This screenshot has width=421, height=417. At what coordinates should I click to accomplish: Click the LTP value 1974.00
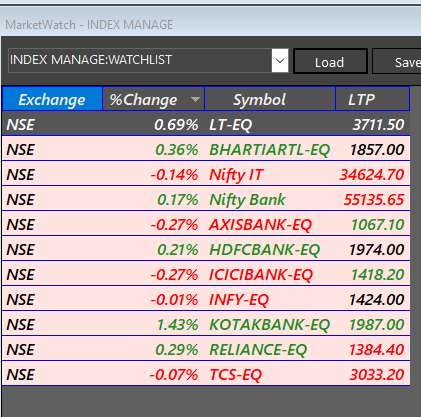coord(377,250)
